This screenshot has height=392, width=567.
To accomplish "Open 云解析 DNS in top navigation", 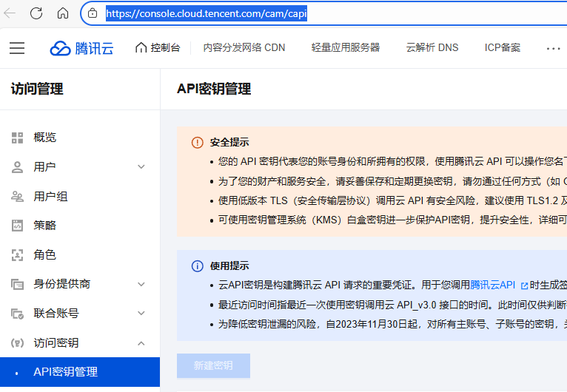I will tap(432, 48).
